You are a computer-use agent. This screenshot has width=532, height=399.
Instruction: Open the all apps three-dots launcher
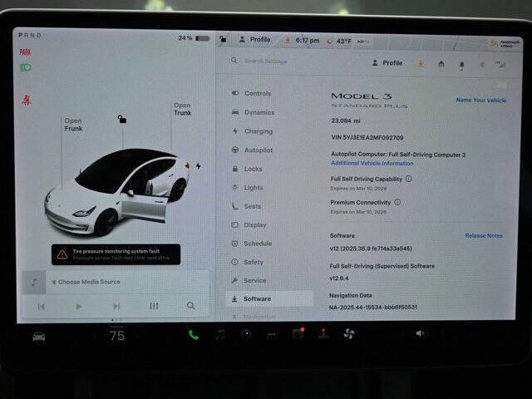272,335
